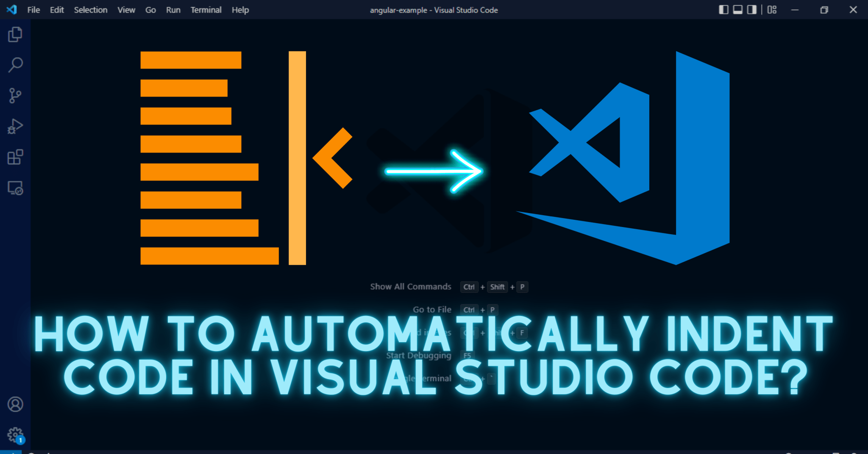The width and height of the screenshot is (868, 454).
Task: Open the File menu
Action: pos(33,10)
